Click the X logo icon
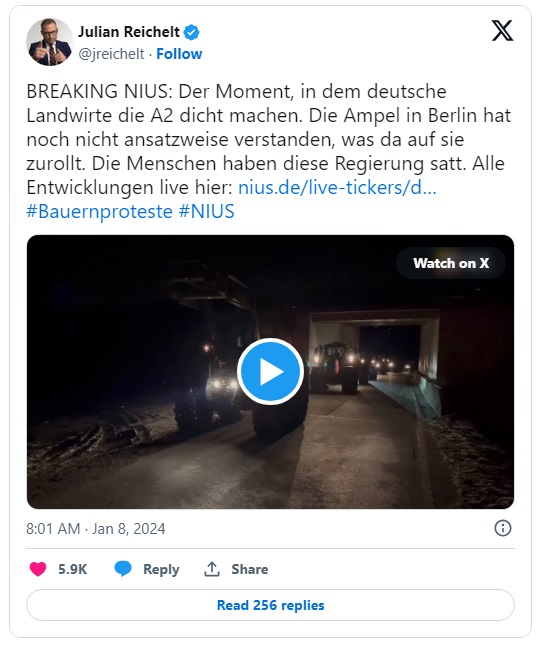The image size is (543, 651). [502, 31]
